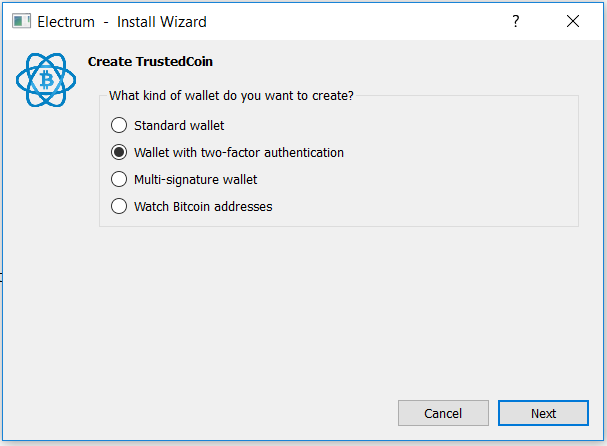Click the Electrum atom logo
The width and height of the screenshot is (607, 446).
46,80
